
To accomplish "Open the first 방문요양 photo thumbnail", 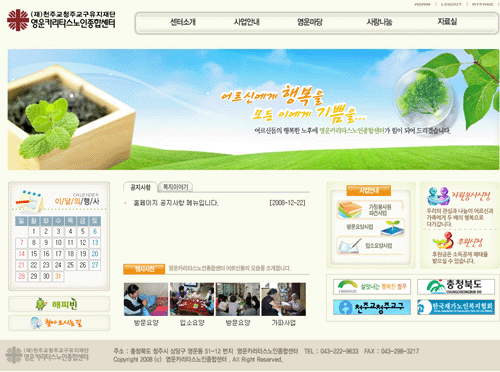I will point(146,299).
